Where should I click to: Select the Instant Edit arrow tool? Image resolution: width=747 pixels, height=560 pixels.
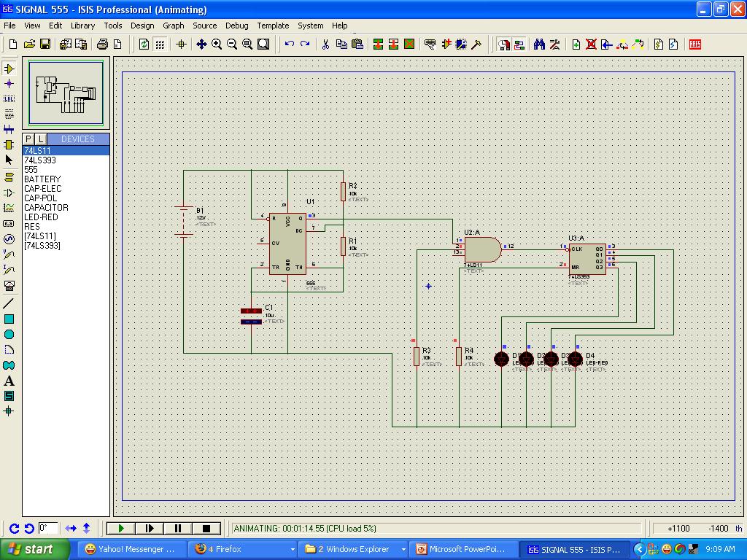9,160
